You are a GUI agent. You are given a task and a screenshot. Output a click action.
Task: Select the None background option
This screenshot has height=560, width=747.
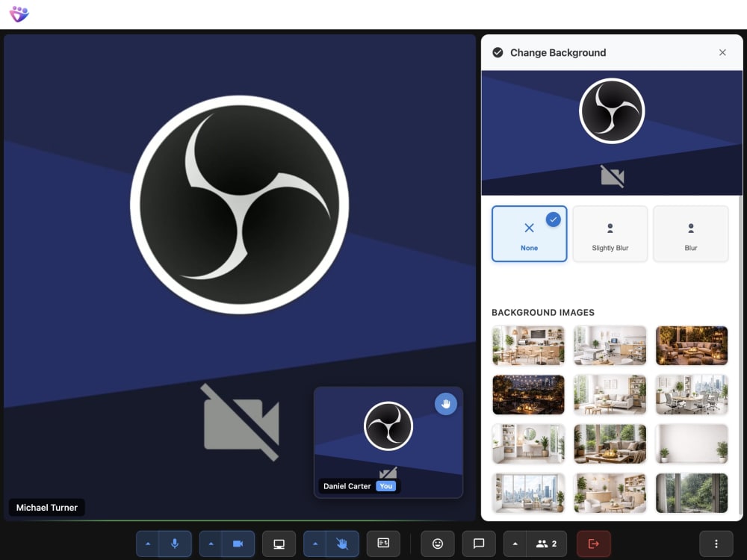coord(530,234)
